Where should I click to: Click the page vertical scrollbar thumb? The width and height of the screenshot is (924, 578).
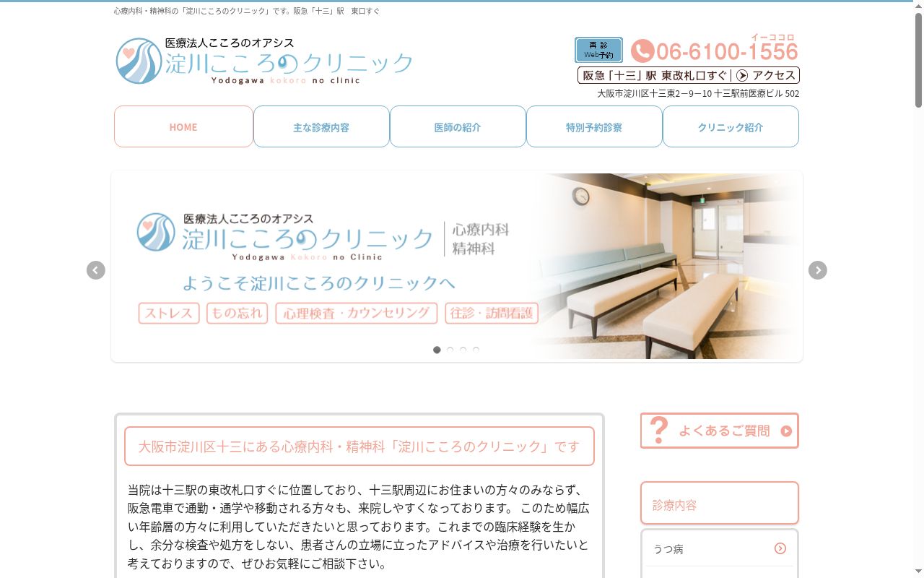point(918,61)
